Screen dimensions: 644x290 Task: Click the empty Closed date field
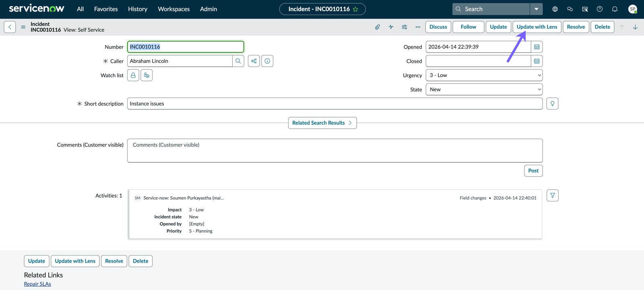(478, 61)
